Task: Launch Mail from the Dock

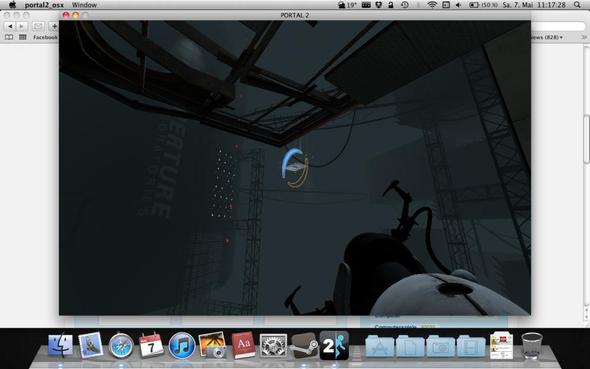Action: pyautogui.click(x=91, y=345)
